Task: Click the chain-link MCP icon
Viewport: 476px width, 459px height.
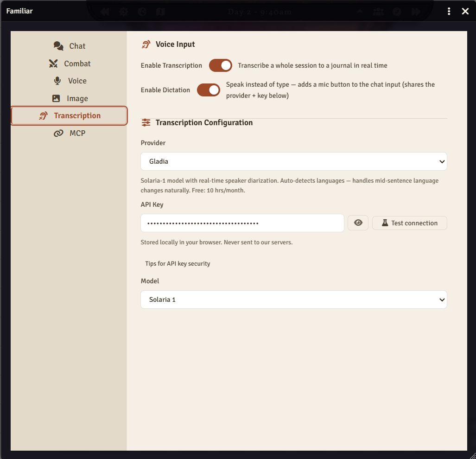Action: click(58, 133)
